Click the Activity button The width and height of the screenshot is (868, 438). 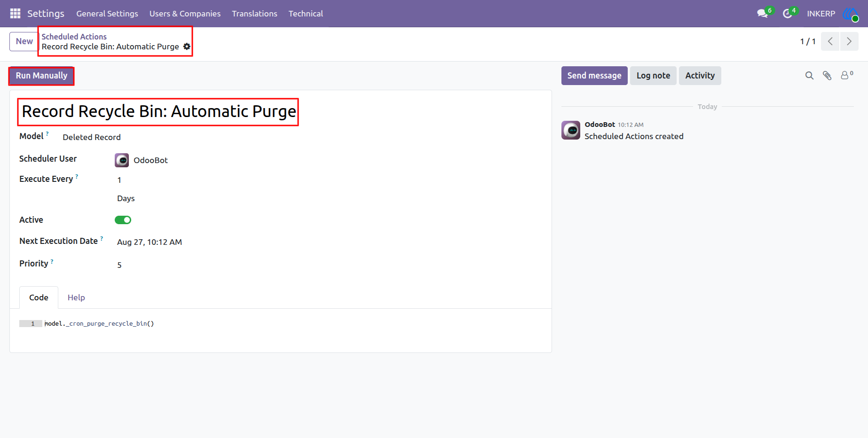(700, 76)
